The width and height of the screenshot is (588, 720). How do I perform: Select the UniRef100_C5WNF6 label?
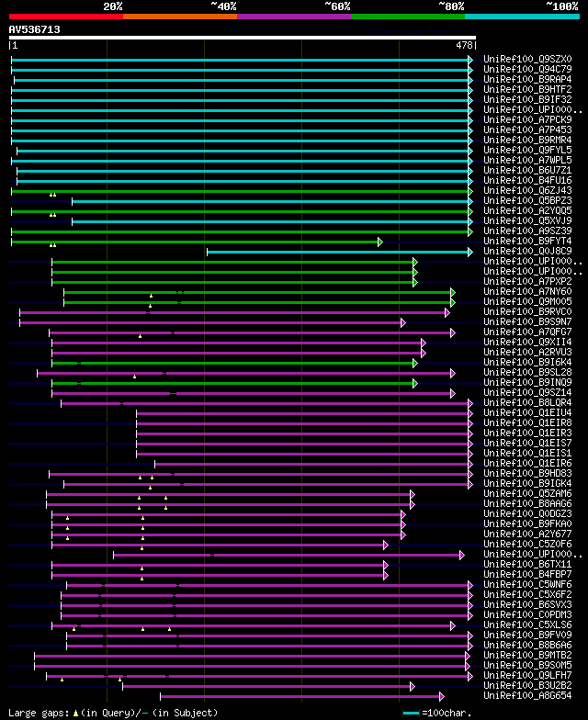pos(527,584)
